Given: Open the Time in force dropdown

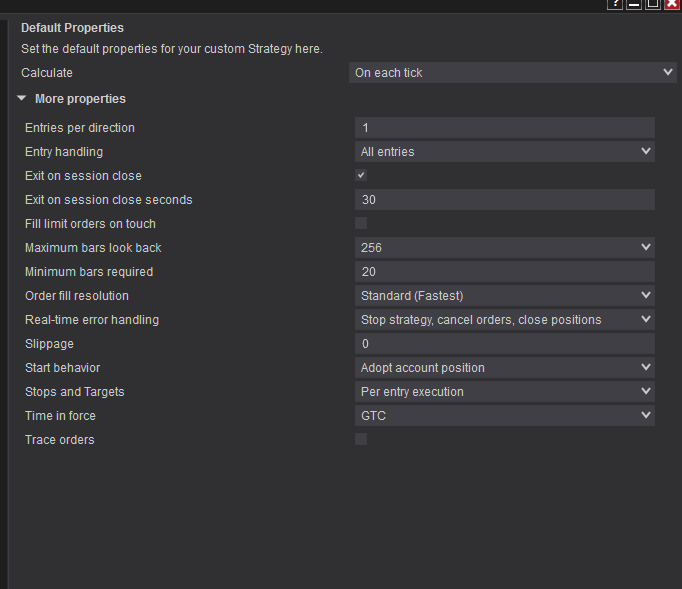Looking at the screenshot, I should [505, 416].
